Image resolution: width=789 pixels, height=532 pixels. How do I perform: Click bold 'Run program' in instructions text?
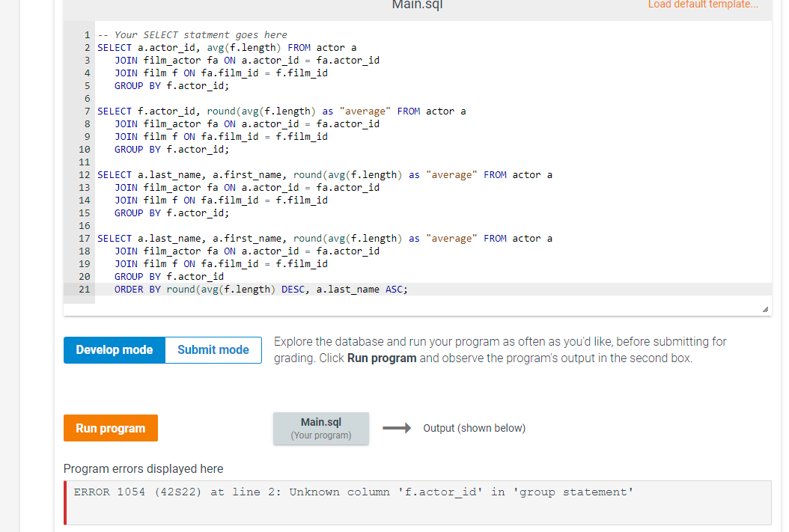[382, 358]
